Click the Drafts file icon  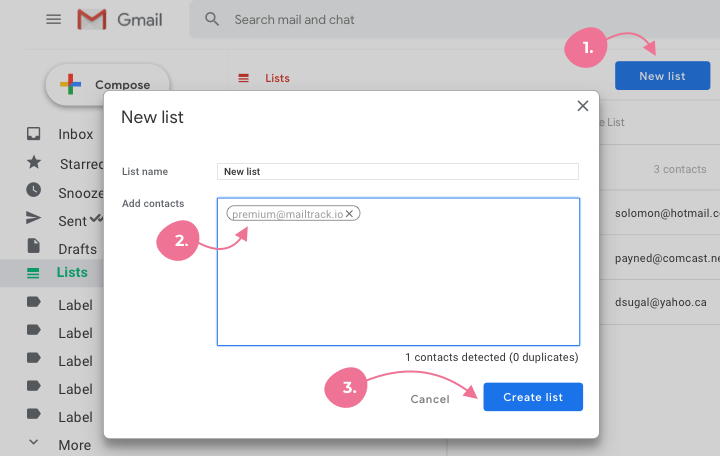point(34,247)
